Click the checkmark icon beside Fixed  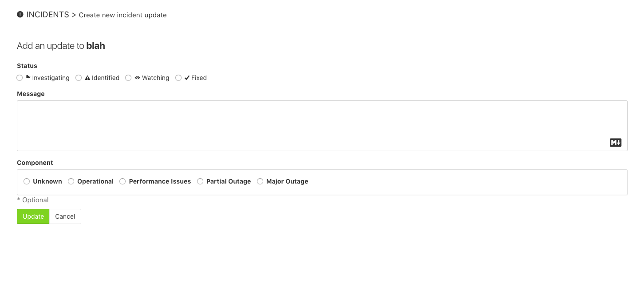click(x=187, y=77)
